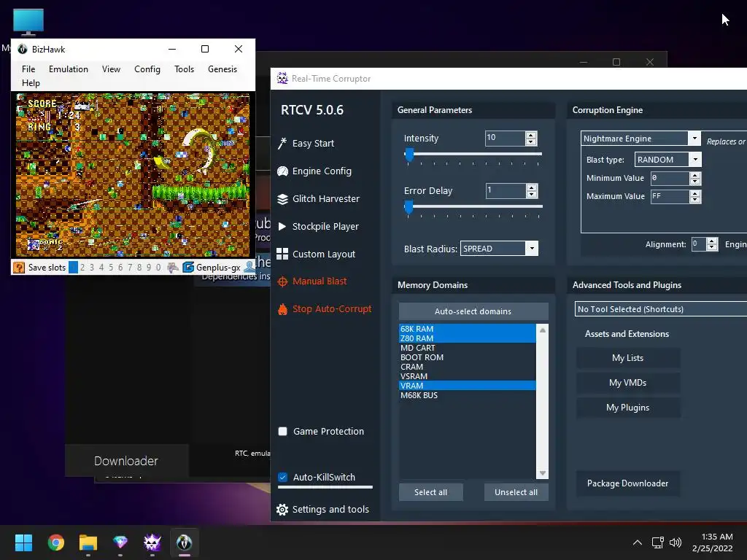Select MD CART memory domain
The height and width of the screenshot is (560, 747).
tap(468, 348)
